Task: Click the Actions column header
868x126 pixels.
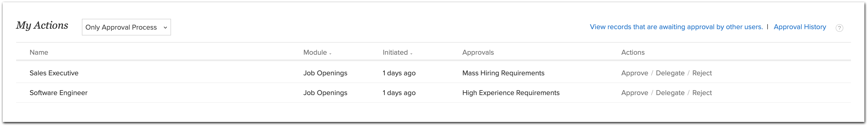Action: coord(633,52)
